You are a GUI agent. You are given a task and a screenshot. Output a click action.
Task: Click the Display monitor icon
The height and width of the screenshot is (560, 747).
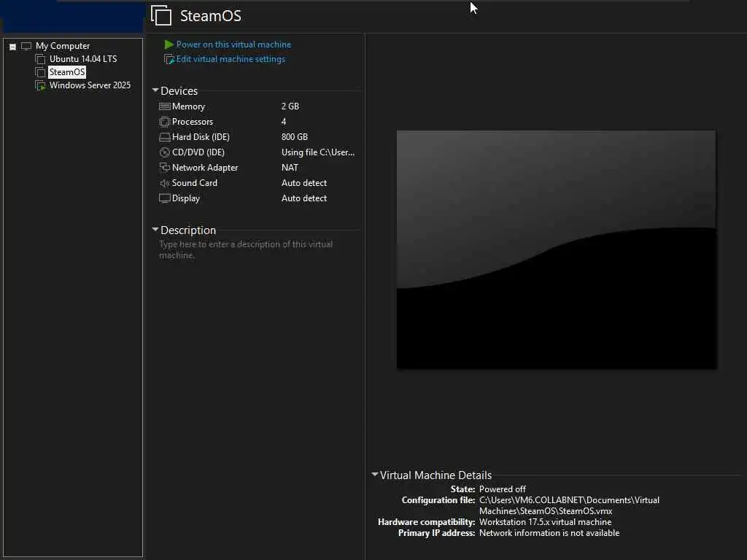click(x=164, y=198)
